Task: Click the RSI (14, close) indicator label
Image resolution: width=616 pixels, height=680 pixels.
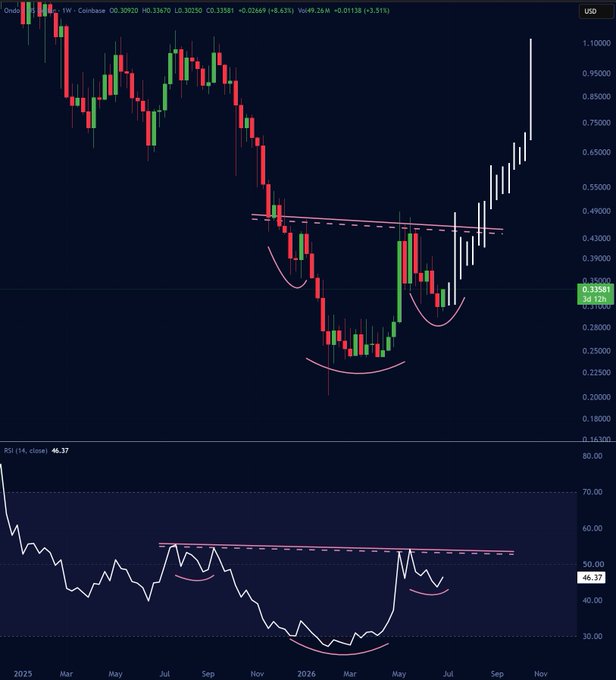Action: 26,451
